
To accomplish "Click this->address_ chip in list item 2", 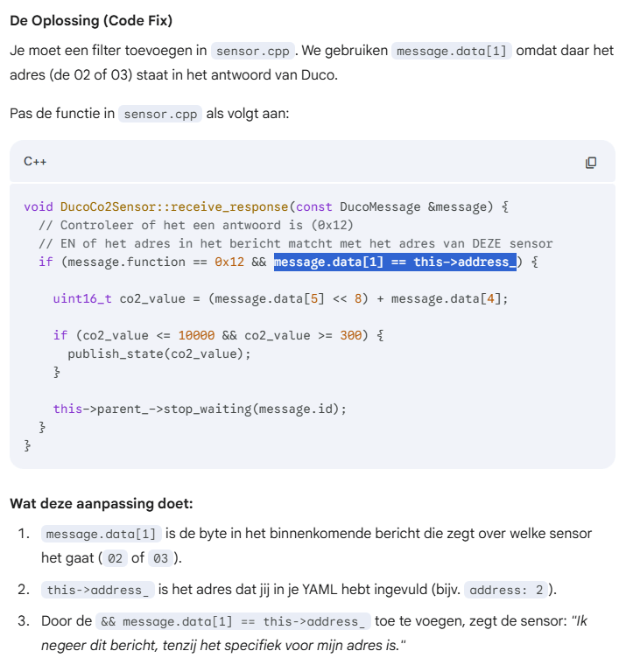I will tap(97, 590).
